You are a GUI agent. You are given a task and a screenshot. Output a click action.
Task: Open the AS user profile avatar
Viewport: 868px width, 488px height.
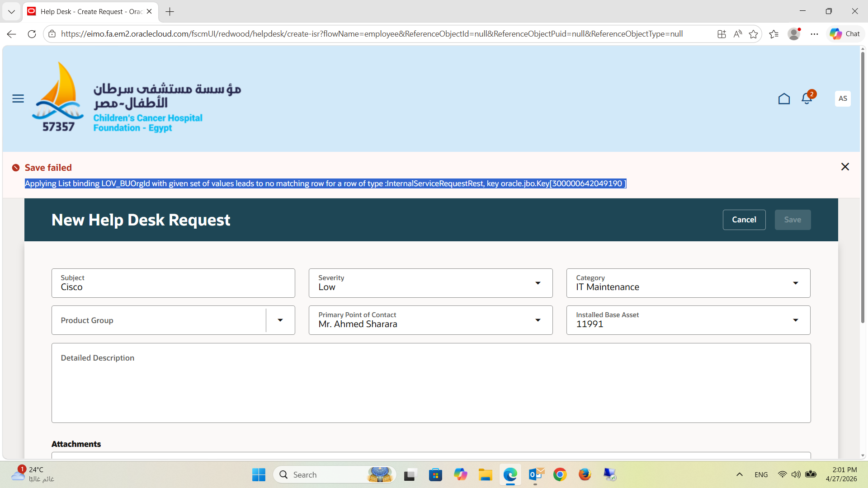(x=843, y=99)
